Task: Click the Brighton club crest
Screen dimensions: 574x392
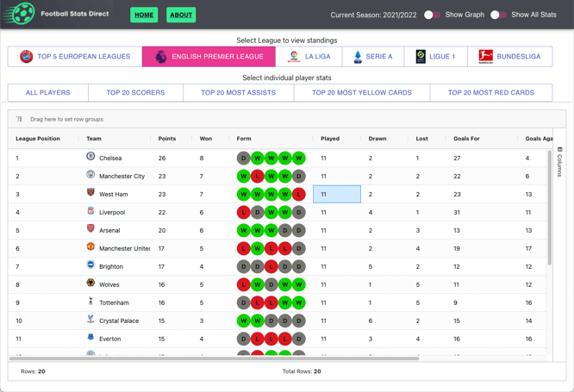Action: click(x=90, y=264)
